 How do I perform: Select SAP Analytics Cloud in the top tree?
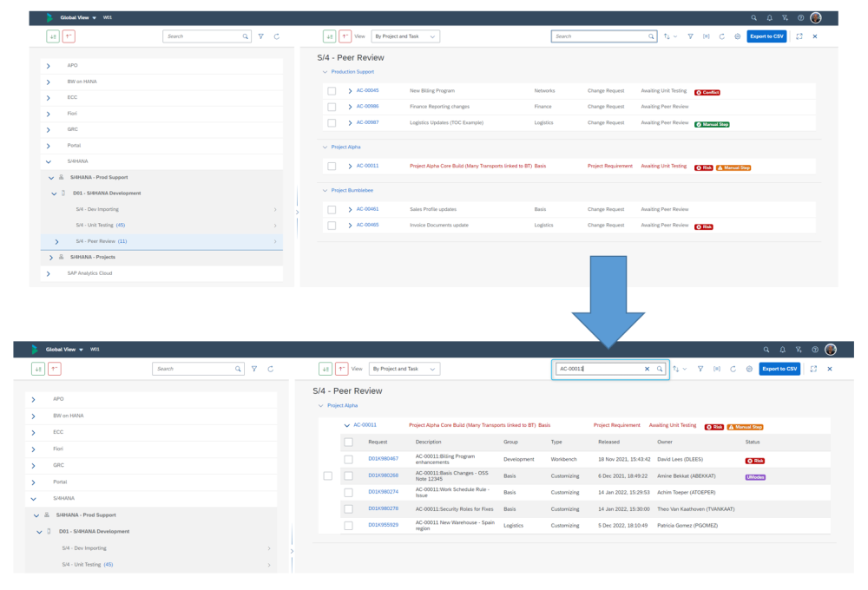pyautogui.click(x=161, y=273)
